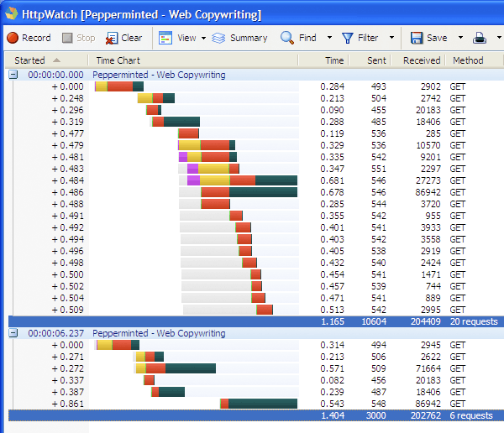This screenshot has height=433, width=504.
Task: Sort by Time column header
Action: pos(324,60)
